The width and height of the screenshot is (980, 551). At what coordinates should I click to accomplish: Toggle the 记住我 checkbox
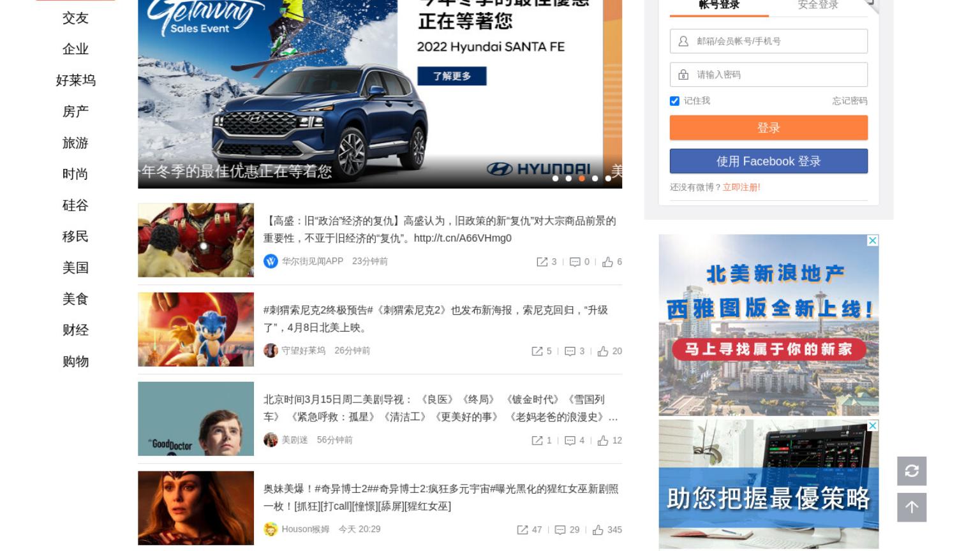[674, 101]
